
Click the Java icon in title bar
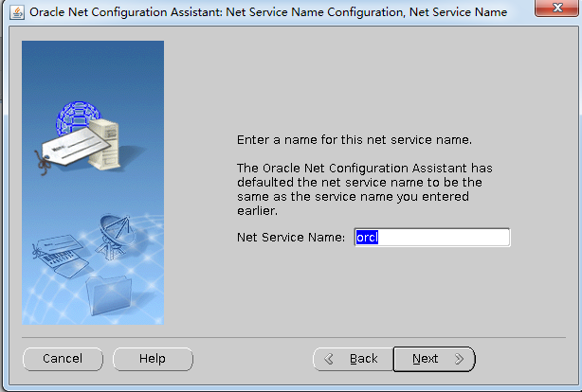click(x=17, y=12)
